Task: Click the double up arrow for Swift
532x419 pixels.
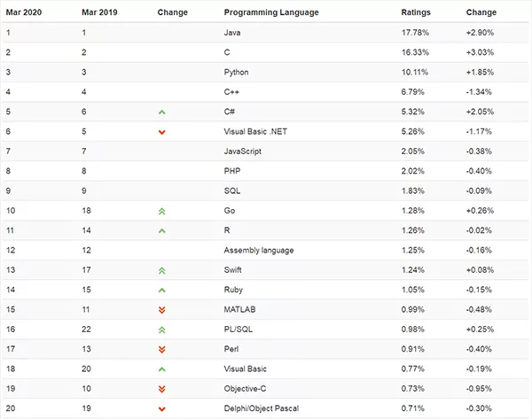Action: coord(162,270)
